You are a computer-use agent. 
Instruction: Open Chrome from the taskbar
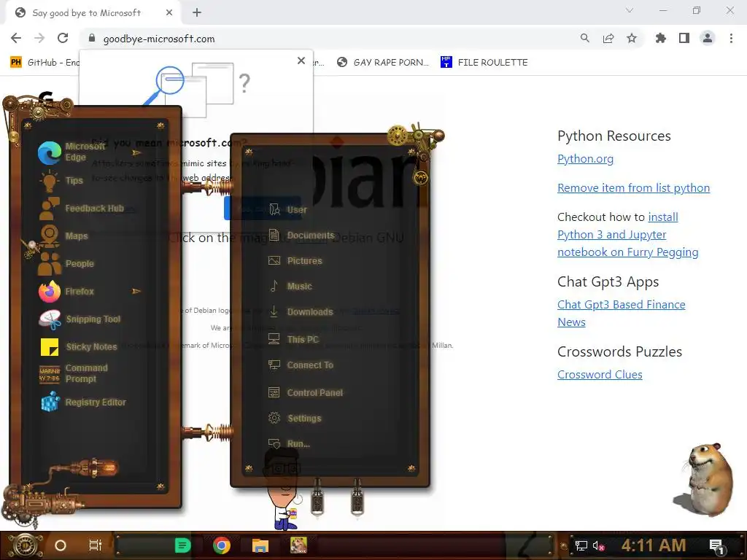coord(222,545)
